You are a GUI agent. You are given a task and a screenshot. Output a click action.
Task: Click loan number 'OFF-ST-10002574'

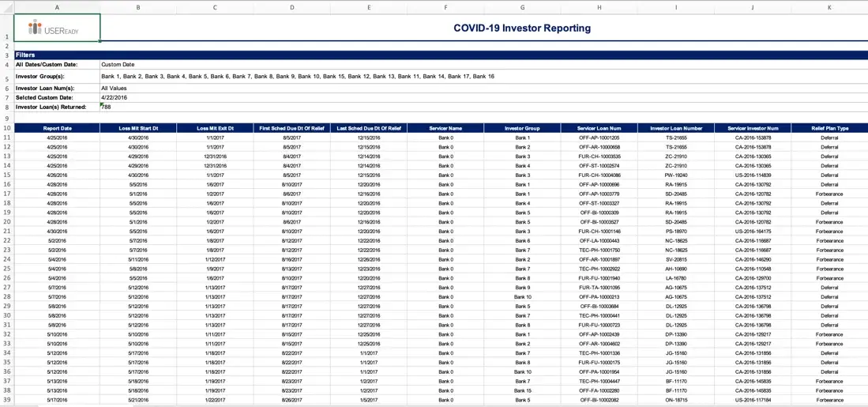(599, 166)
